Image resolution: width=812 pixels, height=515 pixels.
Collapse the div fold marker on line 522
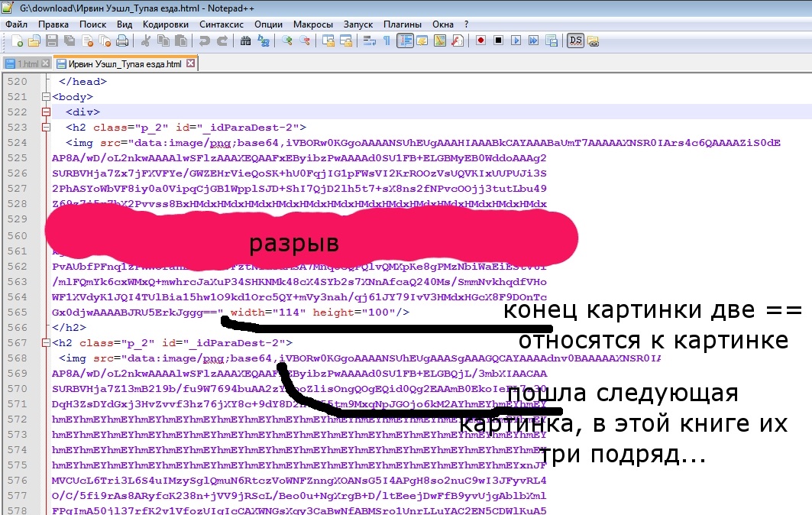(x=47, y=112)
